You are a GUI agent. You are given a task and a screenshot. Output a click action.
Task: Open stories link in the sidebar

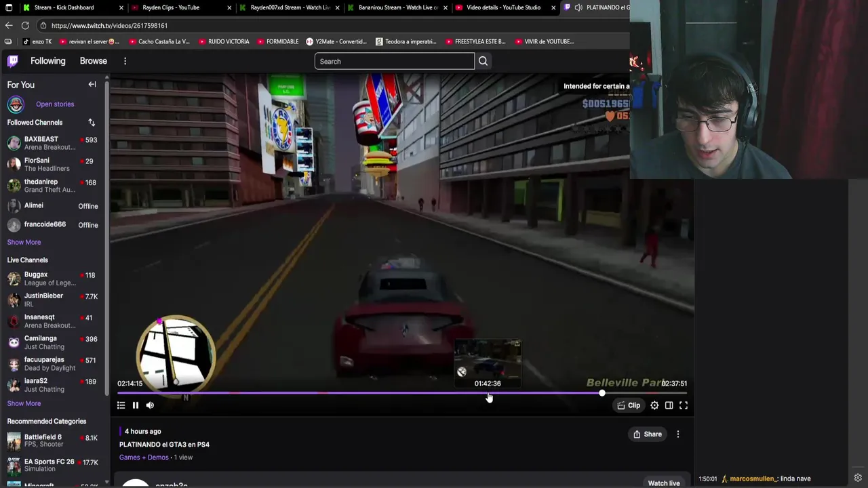(x=55, y=104)
